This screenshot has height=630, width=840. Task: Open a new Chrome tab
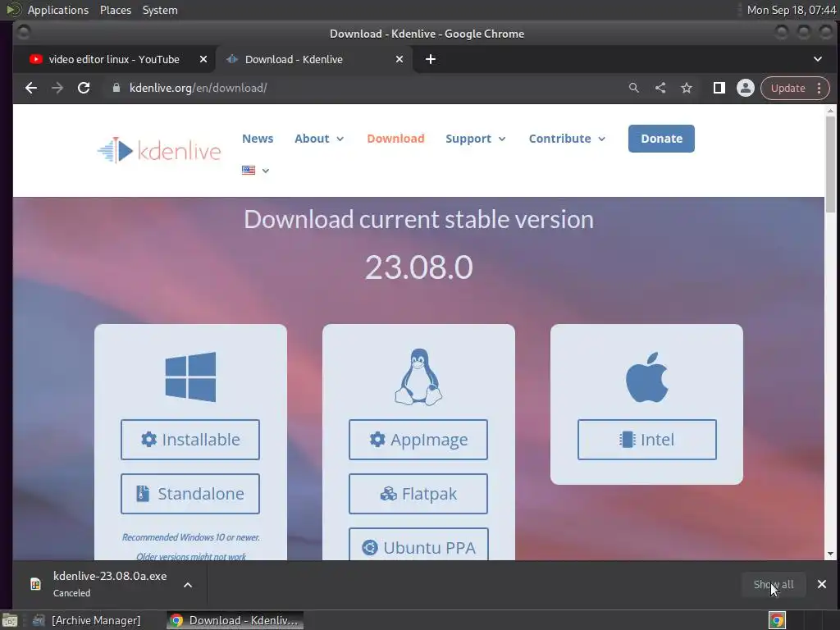430,59
